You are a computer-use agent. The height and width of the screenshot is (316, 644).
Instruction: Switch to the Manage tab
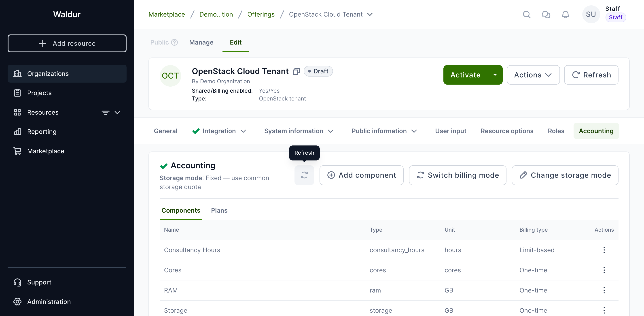tap(201, 42)
